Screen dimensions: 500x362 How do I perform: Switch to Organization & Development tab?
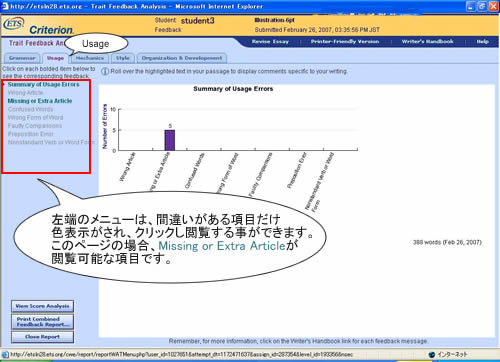point(182,58)
